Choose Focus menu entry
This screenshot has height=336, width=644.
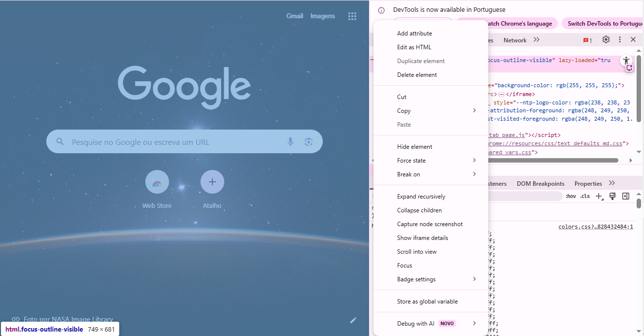coord(431,266)
